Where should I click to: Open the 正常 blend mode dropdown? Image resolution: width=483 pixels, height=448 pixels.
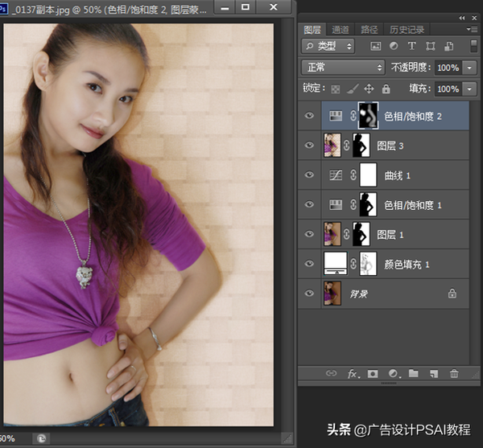pos(343,68)
